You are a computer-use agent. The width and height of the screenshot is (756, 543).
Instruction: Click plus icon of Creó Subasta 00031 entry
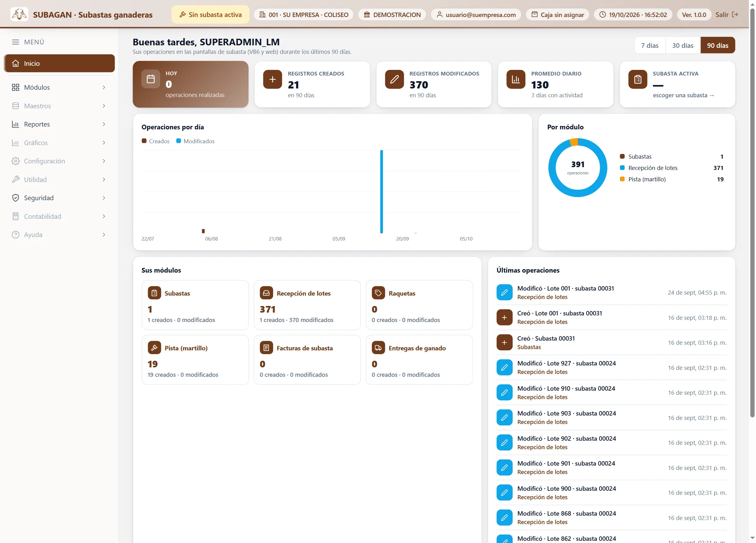pos(504,342)
